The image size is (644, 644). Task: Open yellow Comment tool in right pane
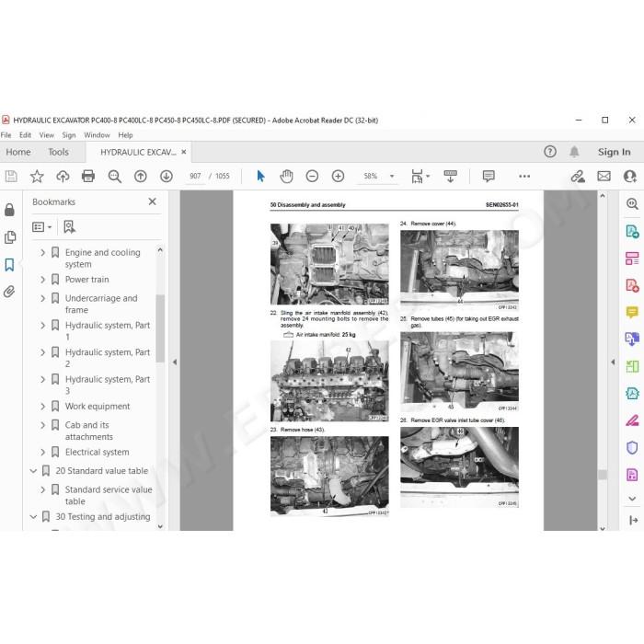point(632,312)
